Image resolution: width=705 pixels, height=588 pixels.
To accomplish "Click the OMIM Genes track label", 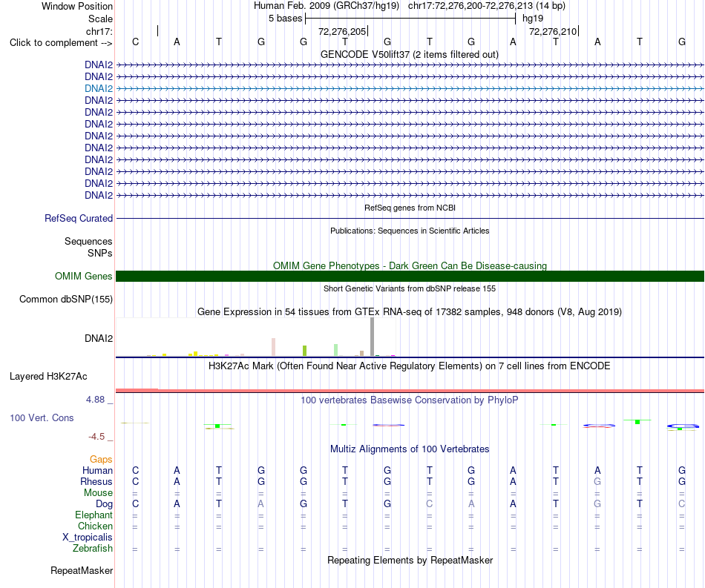I will [84, 277].
